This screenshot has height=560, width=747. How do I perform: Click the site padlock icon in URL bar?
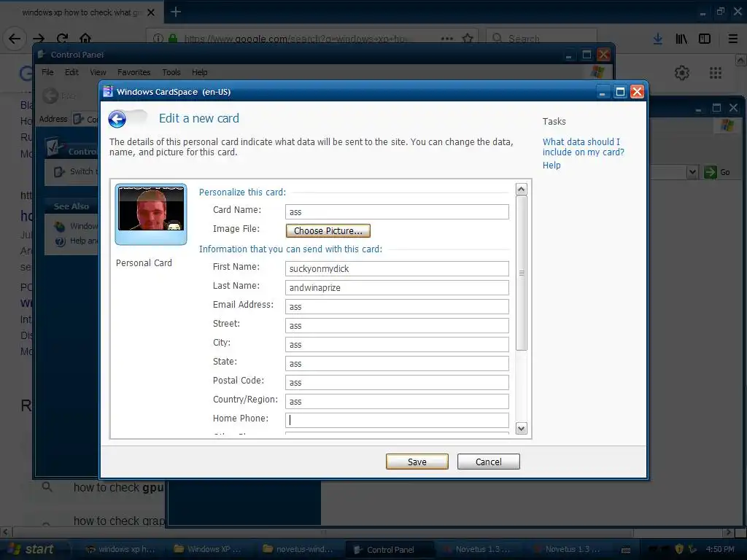tap(173, 39)
